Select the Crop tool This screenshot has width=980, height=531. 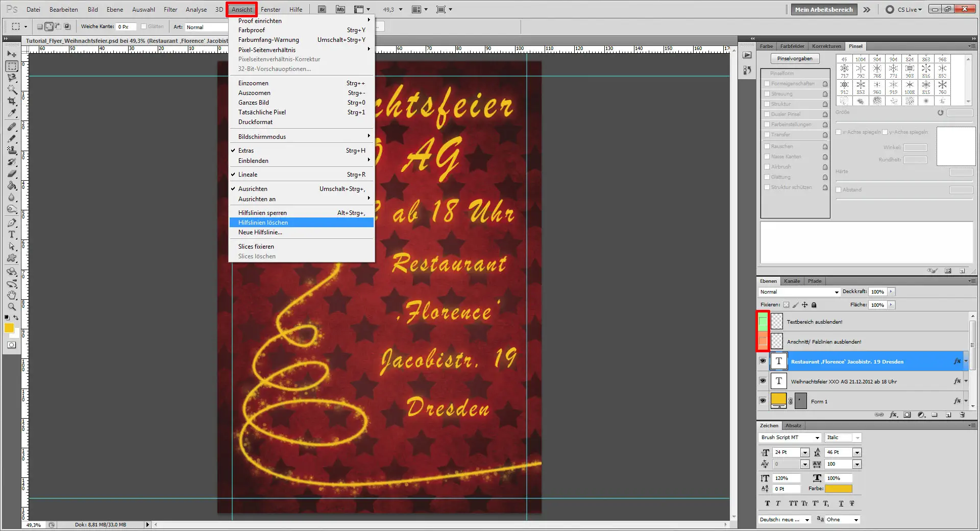[x=12, y=102]
